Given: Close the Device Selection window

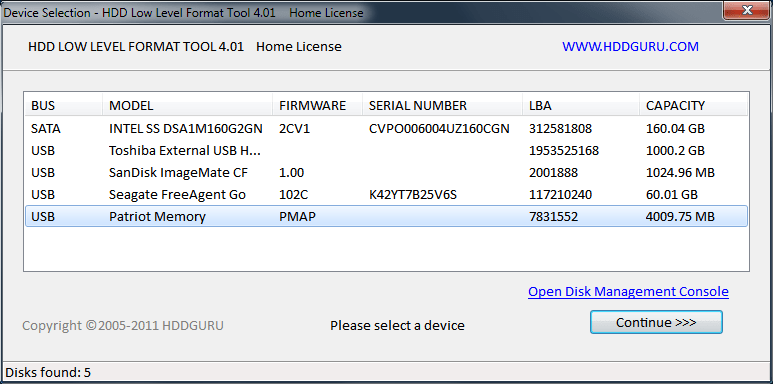Looking at the screenshot, I should (x=747, y=9).
